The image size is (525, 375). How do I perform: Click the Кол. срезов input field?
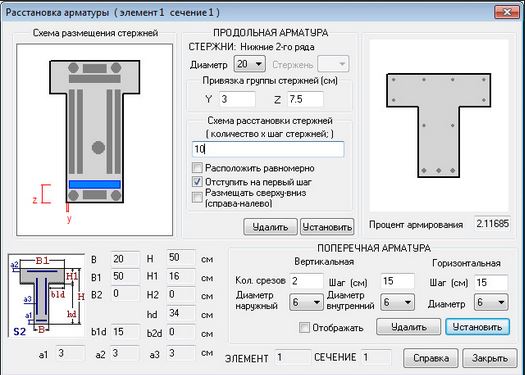tap(306, 281)
